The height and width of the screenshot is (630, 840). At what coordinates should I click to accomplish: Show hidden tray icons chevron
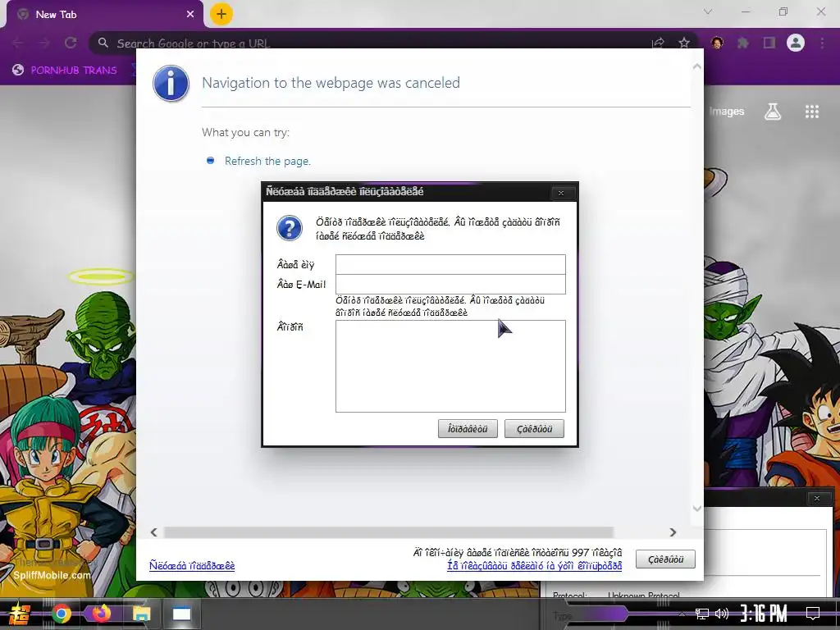pyautogui.click(x=681, y=614)
